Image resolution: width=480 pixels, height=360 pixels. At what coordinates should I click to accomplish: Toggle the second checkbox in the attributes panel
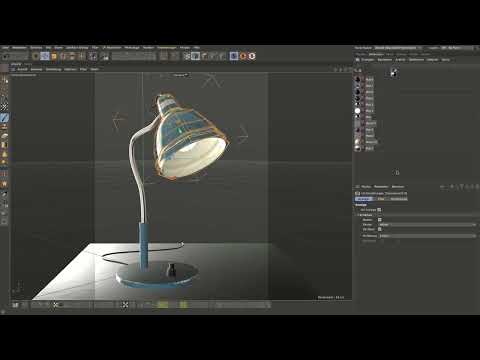pyautogui.click(x=380, y=220)
